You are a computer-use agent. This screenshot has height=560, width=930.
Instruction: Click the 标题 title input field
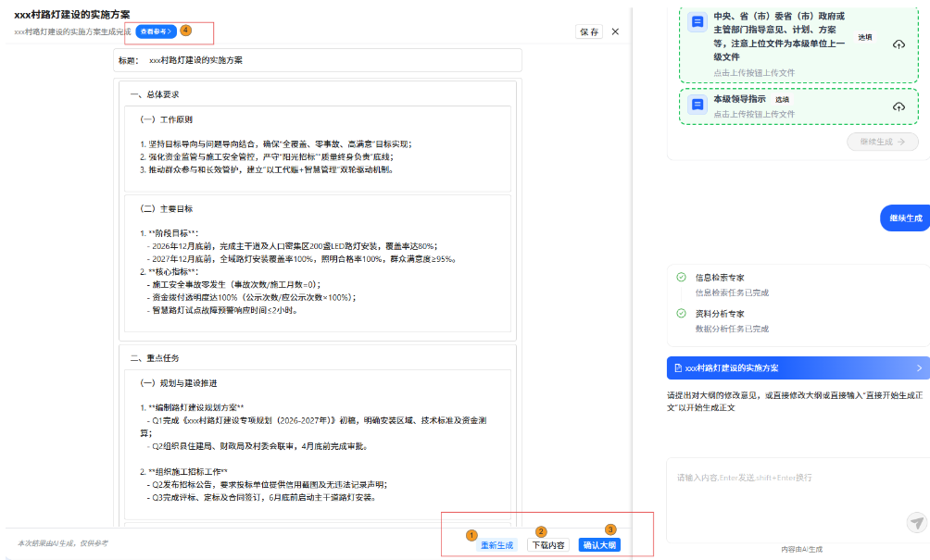(332, 60)
